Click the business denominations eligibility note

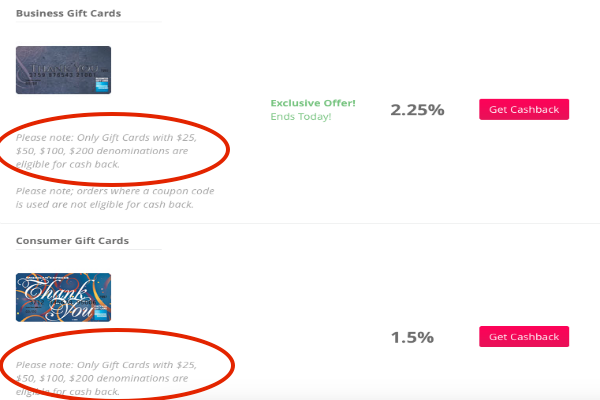click(106, 151)
